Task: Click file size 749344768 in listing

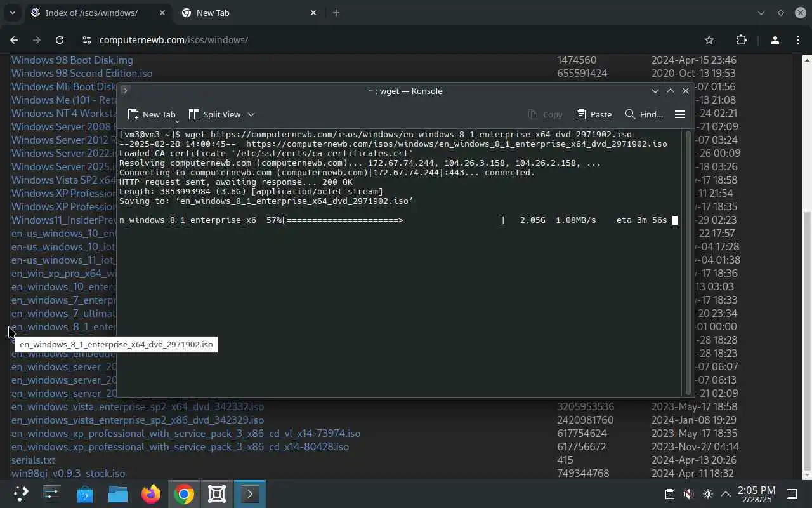Action: point(583,473)
